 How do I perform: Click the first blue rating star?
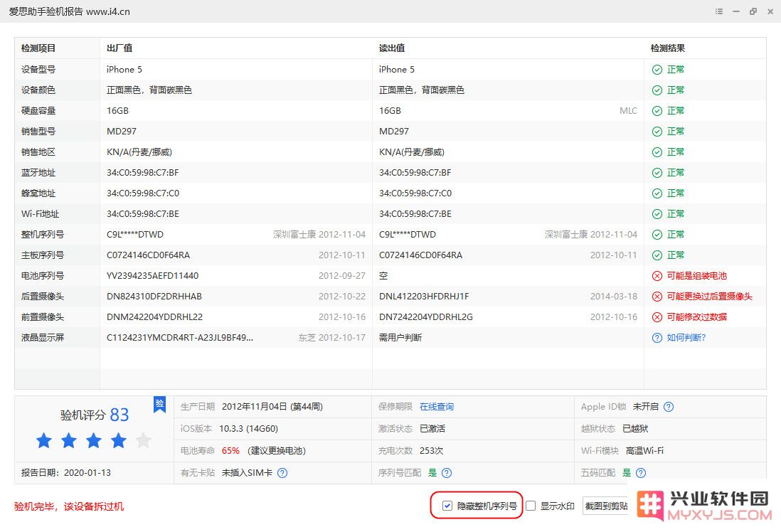point(44,440)
